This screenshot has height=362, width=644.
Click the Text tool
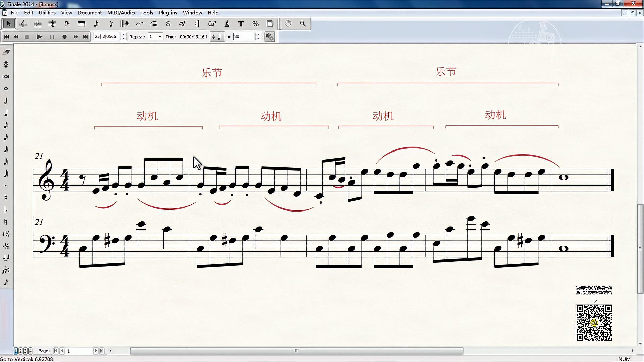point(240,24)
